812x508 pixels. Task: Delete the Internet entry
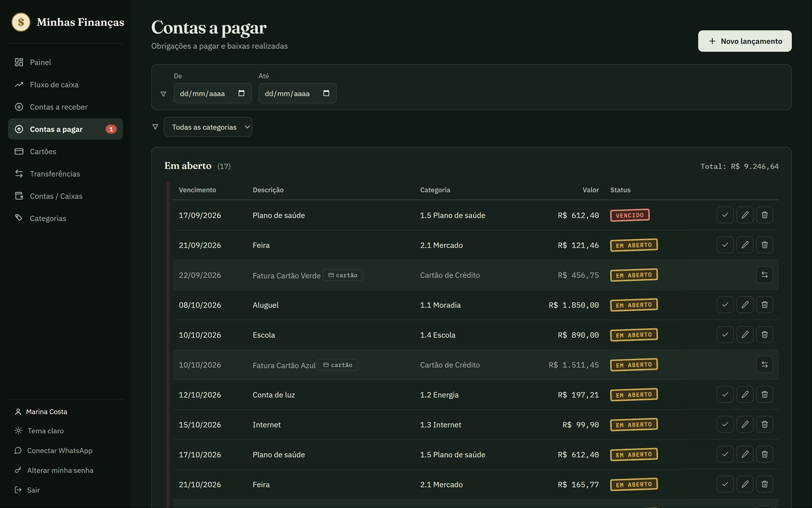764,425
